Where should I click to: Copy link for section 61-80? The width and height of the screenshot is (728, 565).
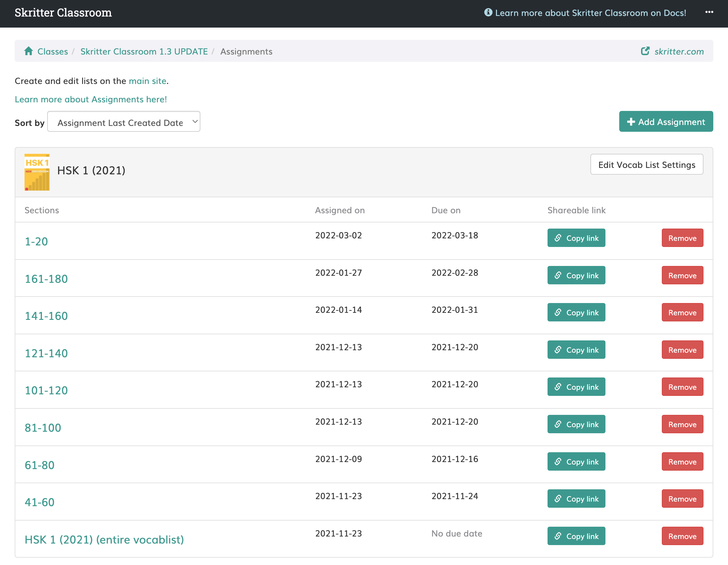point(576,461)
